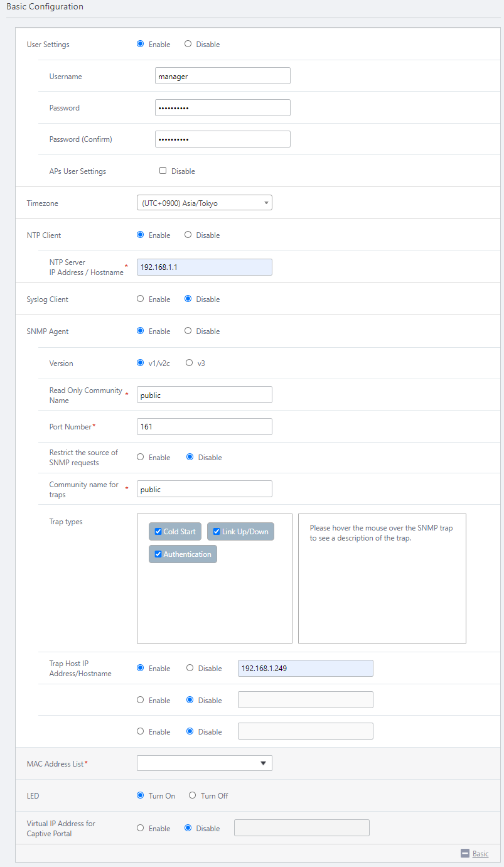Click the Port Number field
Viewport: 504px width, 867px height.
[x=204, y=427]
